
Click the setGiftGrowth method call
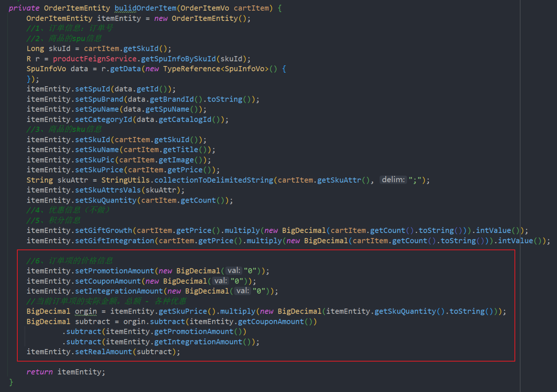[x=104, y=230]
